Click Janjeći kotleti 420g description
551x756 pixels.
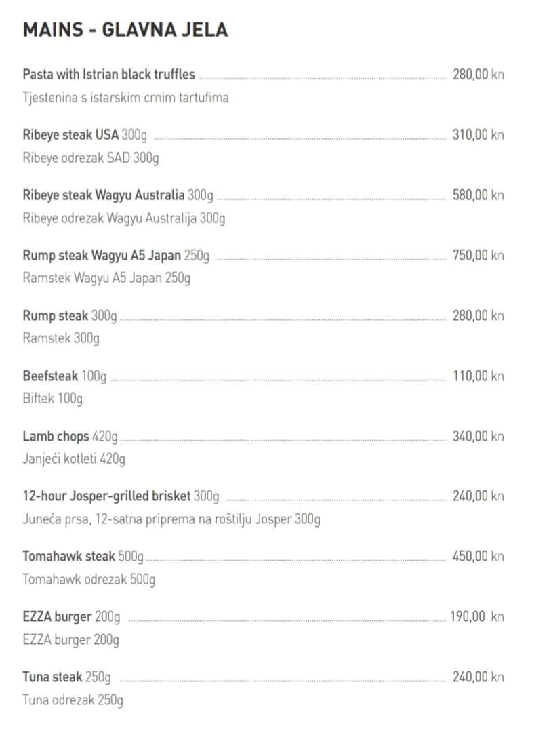(74, 458)
